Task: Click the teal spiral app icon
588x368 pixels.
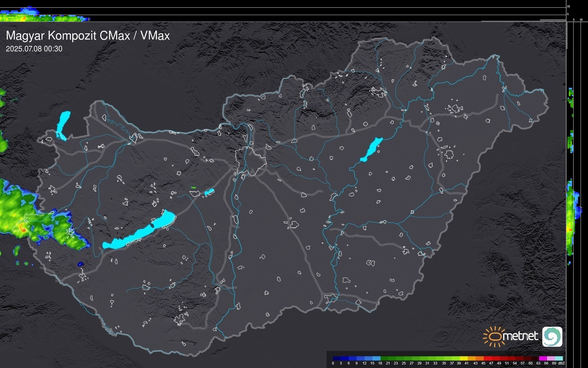Action: pyautogui.click(x=552, y=337)
